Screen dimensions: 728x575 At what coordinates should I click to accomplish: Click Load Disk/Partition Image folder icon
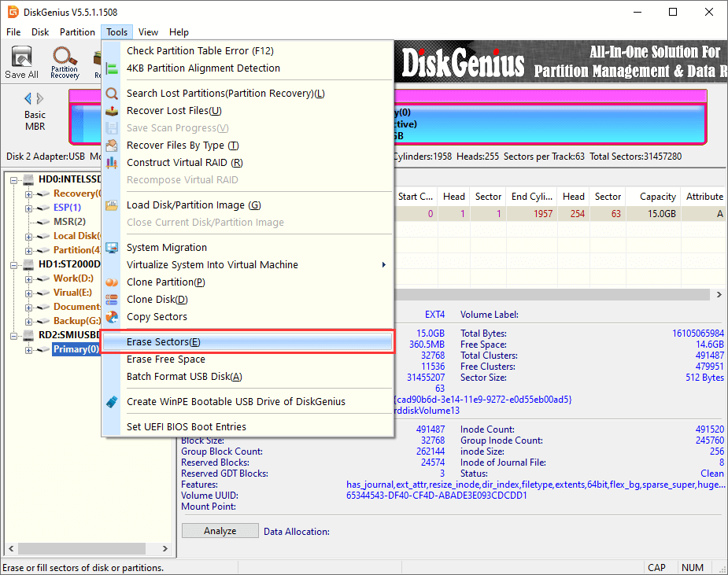point(112,205)
